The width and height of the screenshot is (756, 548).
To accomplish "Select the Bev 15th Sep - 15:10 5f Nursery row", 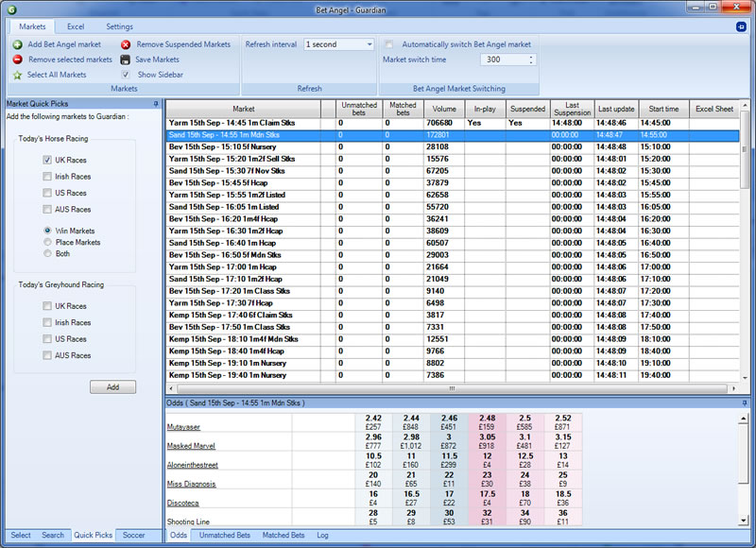I will pyautogui.click(x=453, y=147).
